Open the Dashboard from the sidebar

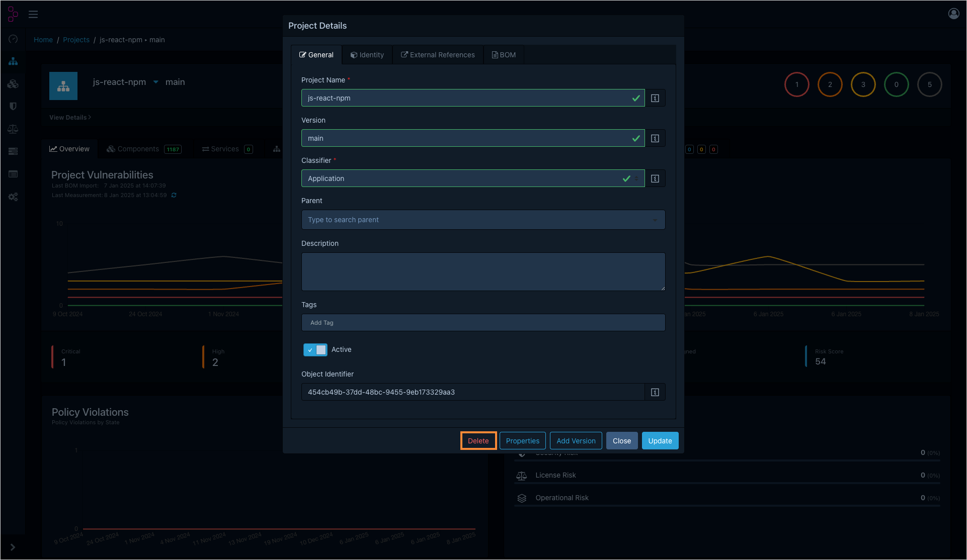pos(13,39)
